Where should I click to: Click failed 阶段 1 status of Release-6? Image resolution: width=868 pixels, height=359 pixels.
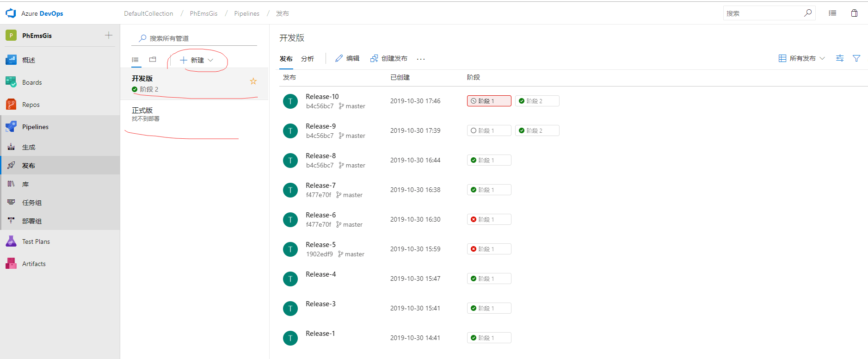pos(488,219)
